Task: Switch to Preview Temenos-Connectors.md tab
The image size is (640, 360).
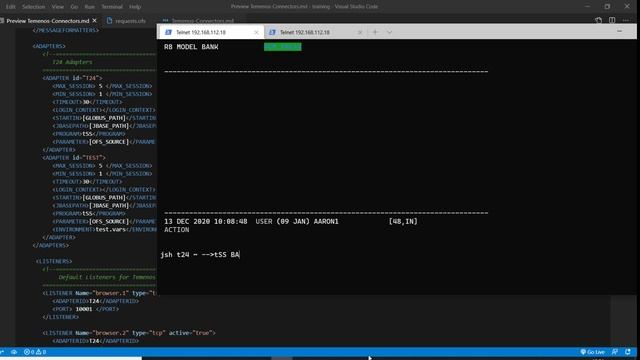Action: pos(47,21)
